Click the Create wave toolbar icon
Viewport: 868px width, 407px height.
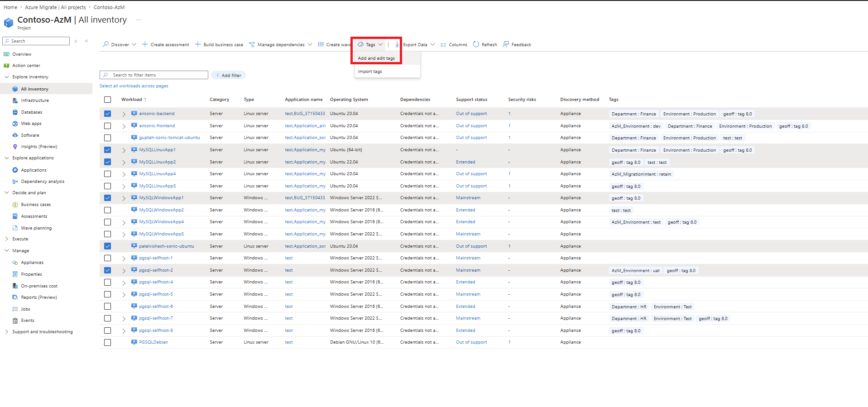click(321, 44)
